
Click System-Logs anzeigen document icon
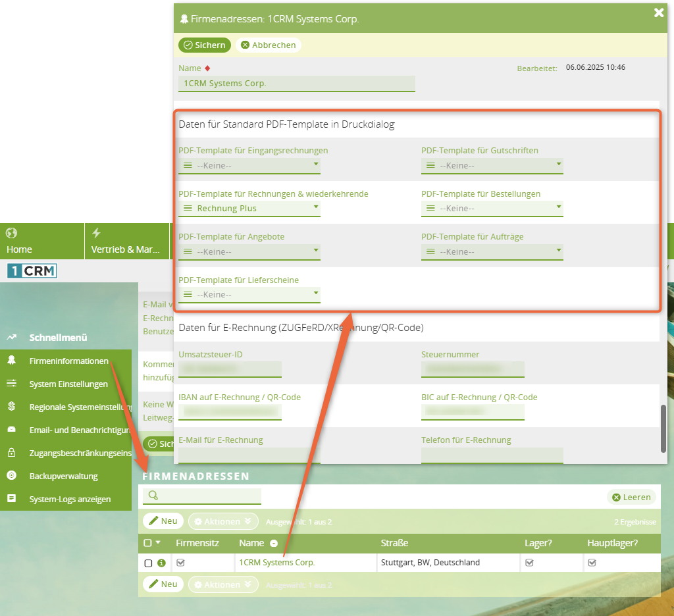point(12,499)
